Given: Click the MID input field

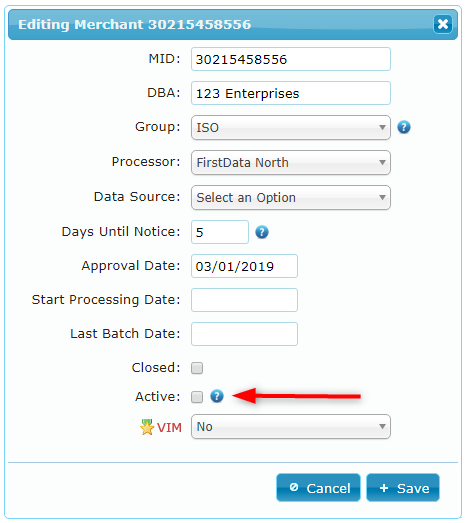Looking at the screenshot, I should (x=291, y=59).
